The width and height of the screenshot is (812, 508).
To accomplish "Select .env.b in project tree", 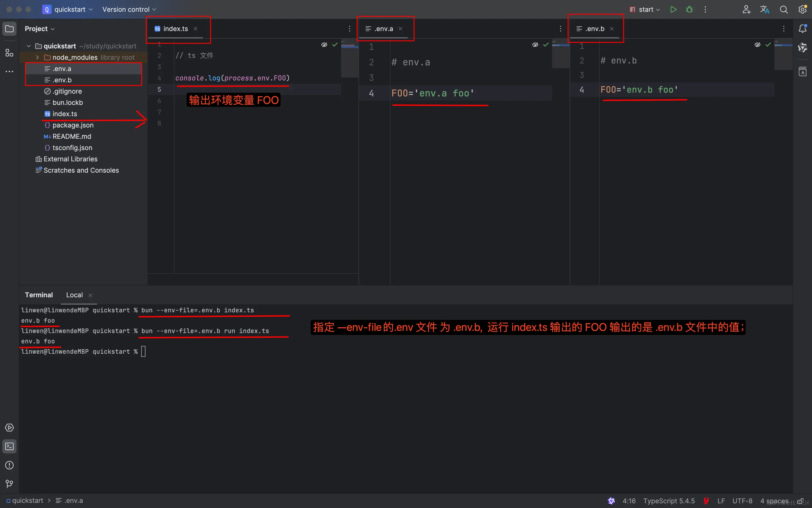I will (84, 80).
